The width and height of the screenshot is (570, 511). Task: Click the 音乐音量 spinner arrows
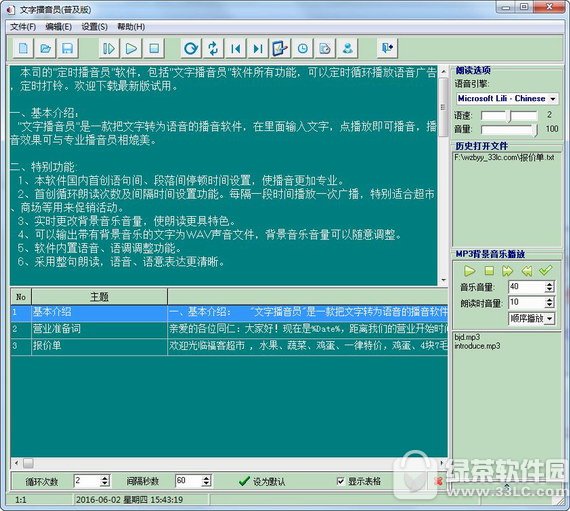549,287
